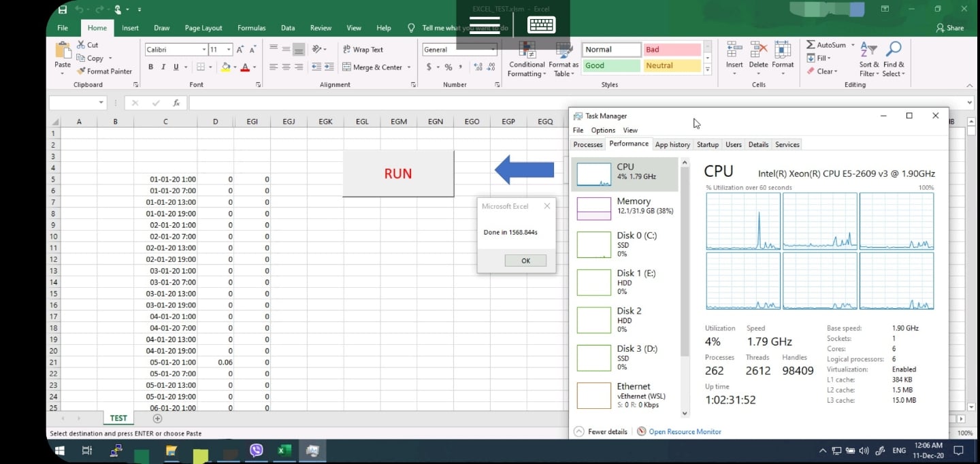Open Find & Select magnifier
The image size is (980, 464).
point(894,60)
